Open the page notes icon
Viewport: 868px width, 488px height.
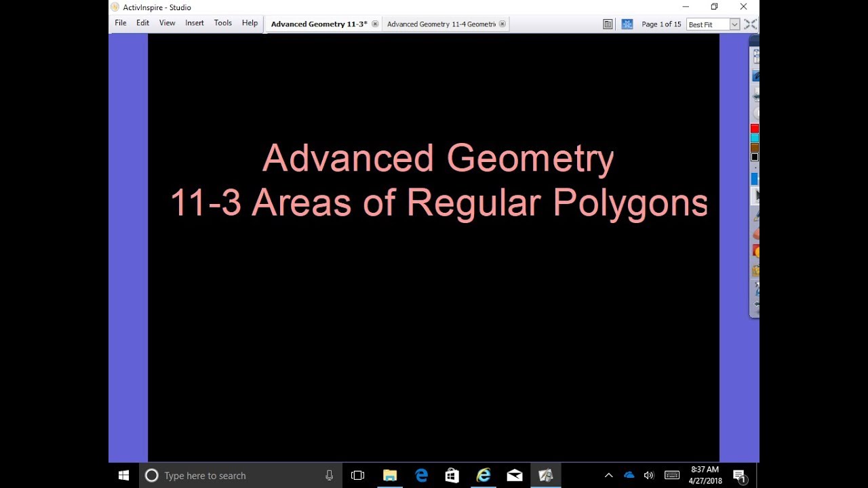[608, 24]
